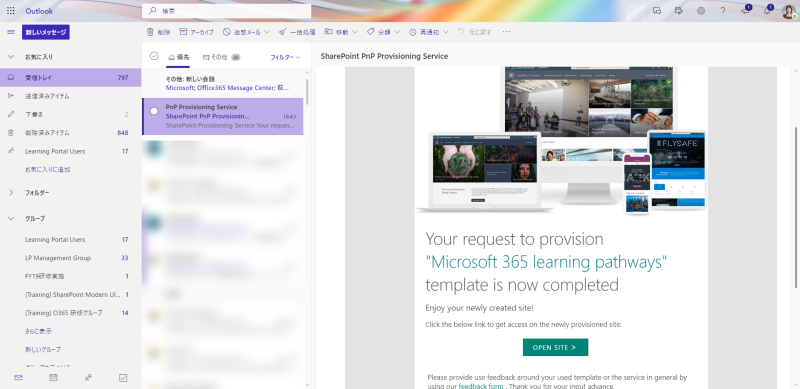Switch to To Do tasks icon at bottom
Screen dimensions: 800x389
[123, 378]
